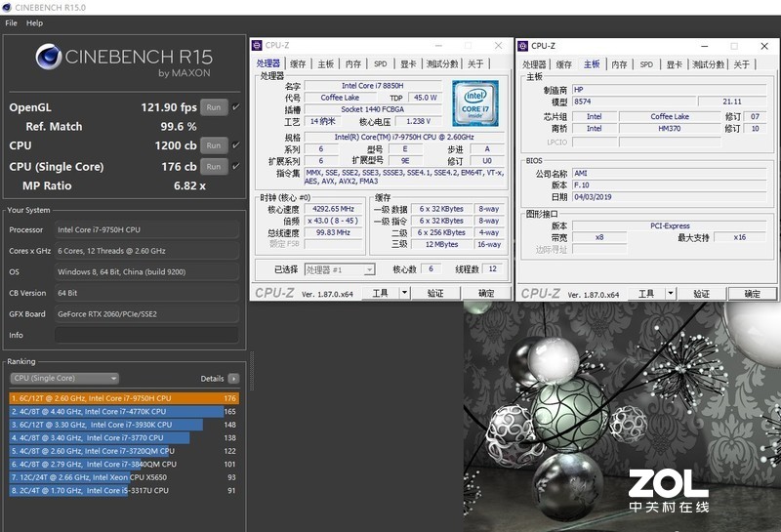Click the Details arrow icon in Ranking
The width and height of the screenshot is (781, 532).
click(x=233, y=379)
